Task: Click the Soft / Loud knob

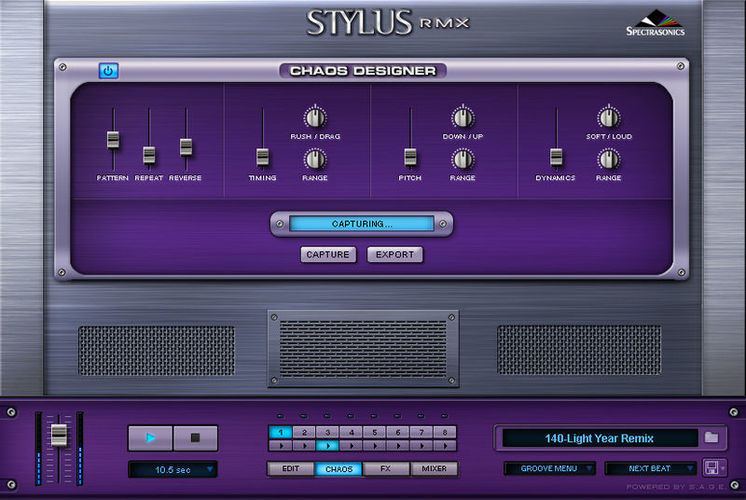Action: [x=609, y=118]
